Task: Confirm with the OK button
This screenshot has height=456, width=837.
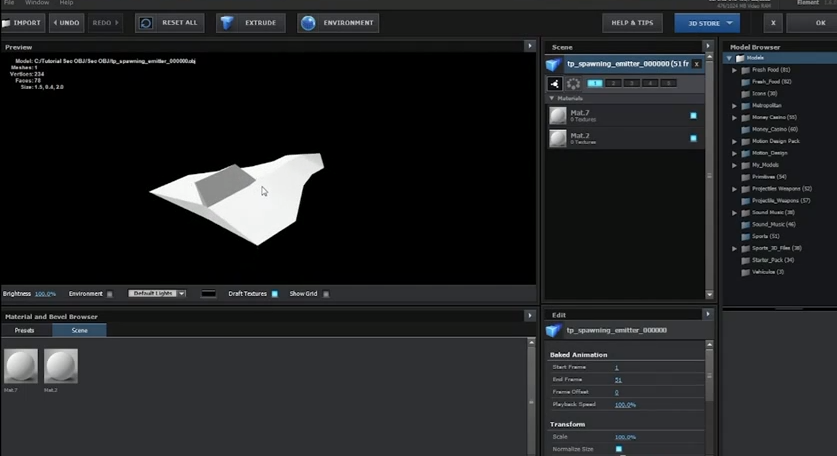Action: point(812,23)
